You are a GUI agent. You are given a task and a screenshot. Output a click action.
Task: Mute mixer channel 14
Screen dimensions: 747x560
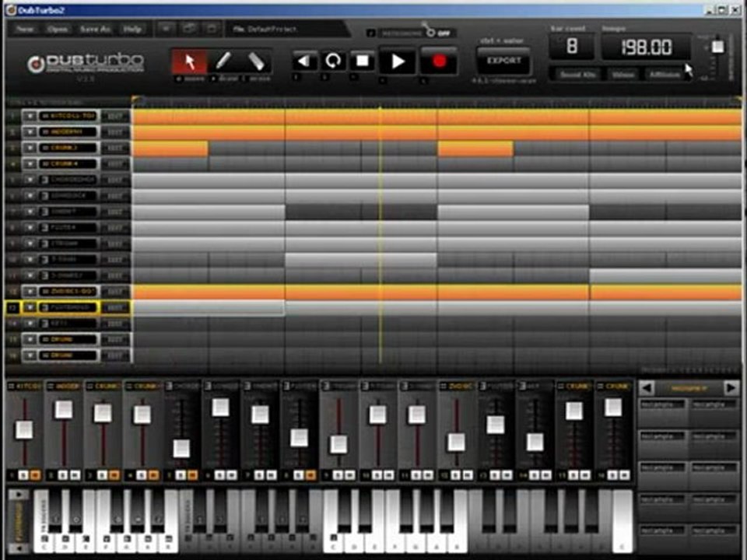[546, 475]
